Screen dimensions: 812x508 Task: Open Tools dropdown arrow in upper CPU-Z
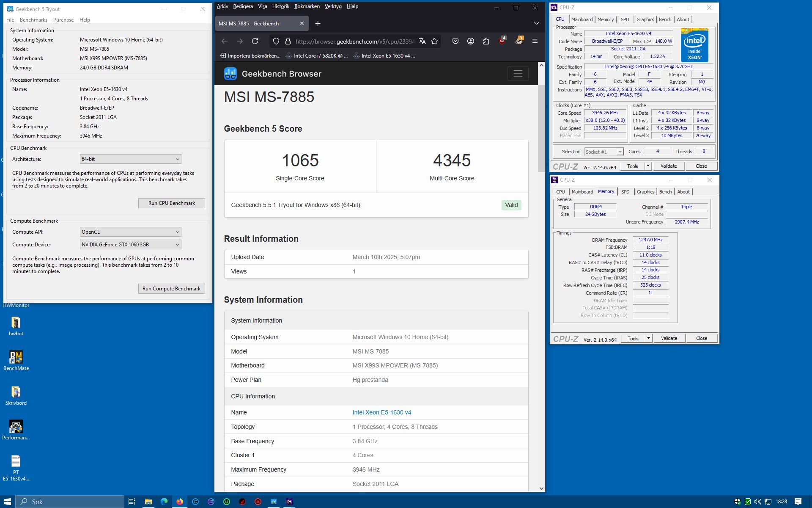648,166
